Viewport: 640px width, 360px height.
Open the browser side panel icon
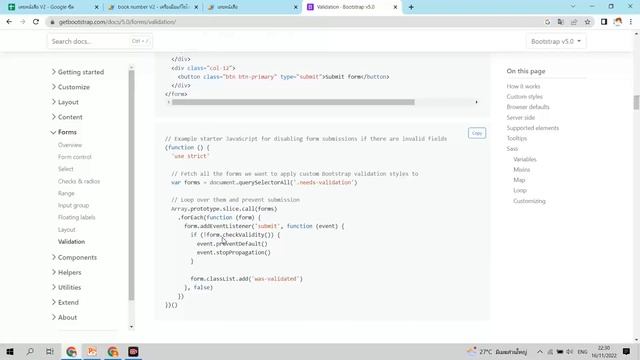pos(604,22)
